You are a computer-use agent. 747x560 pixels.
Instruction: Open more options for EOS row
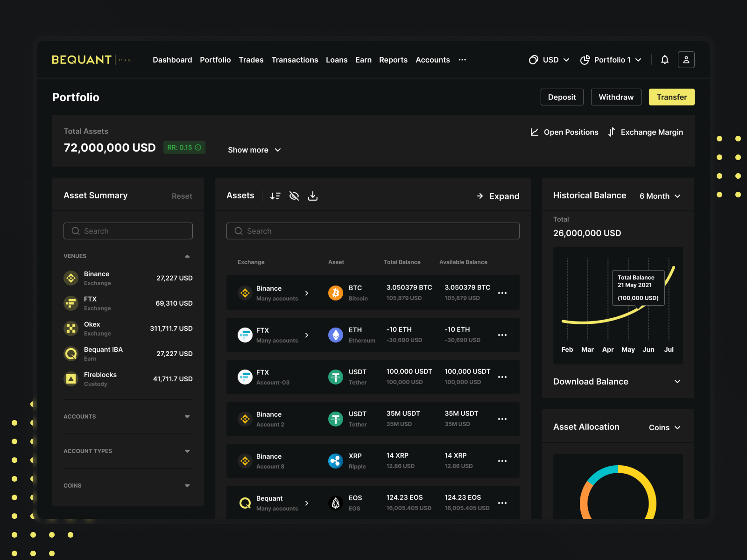click(x=502, y=503)
